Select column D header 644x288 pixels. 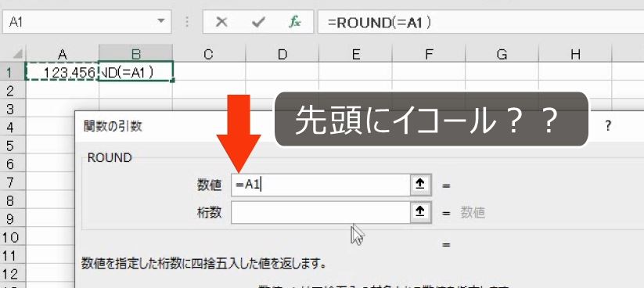pos(282,54)
